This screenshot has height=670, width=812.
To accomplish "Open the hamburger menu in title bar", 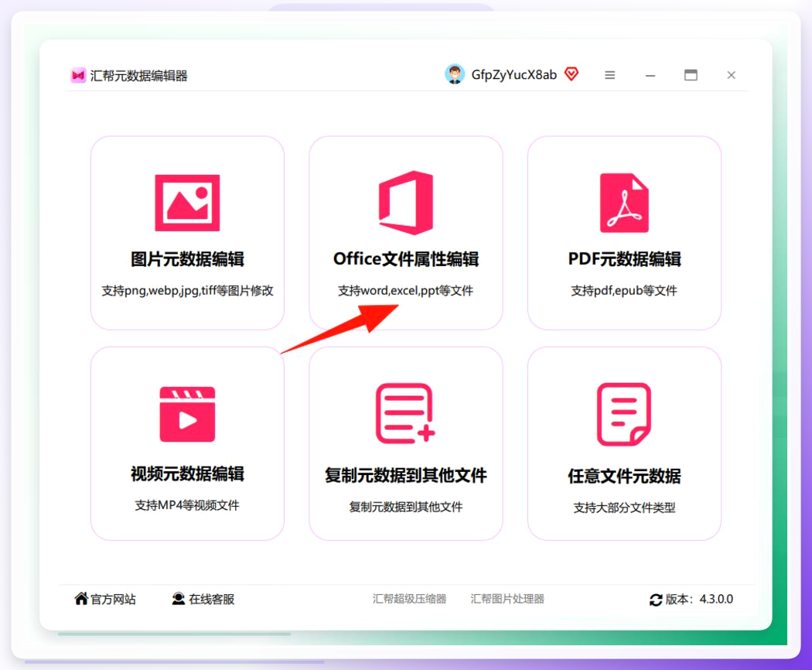I will pyautogui.click(x=610, y=75).
